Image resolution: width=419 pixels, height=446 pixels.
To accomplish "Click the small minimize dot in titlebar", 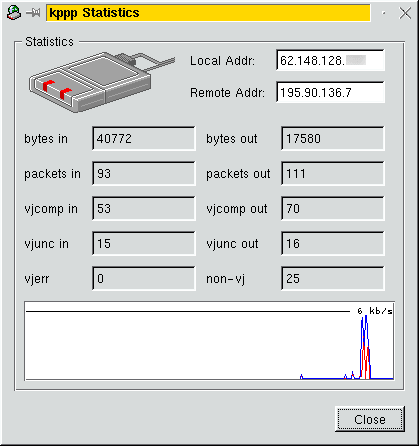I will point(384,13).
